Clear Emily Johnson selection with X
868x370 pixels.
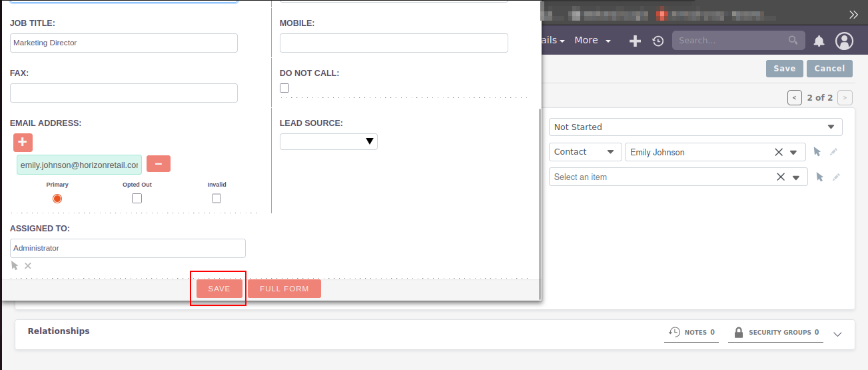pos(778,152)
